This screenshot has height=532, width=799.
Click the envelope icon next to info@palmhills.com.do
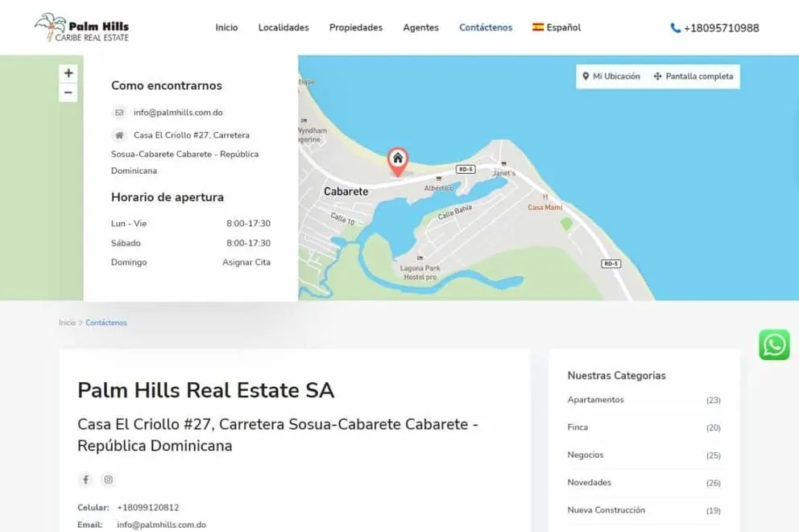click(x=119, y=113)
